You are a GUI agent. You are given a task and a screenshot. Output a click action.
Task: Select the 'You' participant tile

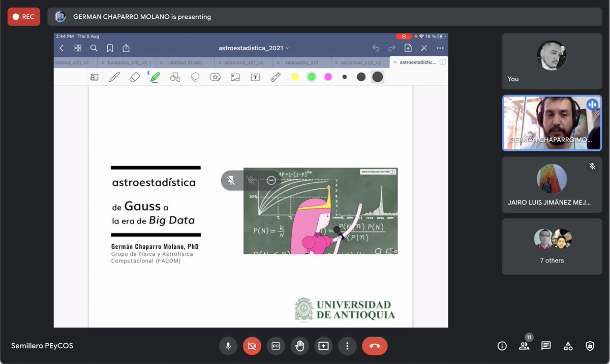click(552, 61)
